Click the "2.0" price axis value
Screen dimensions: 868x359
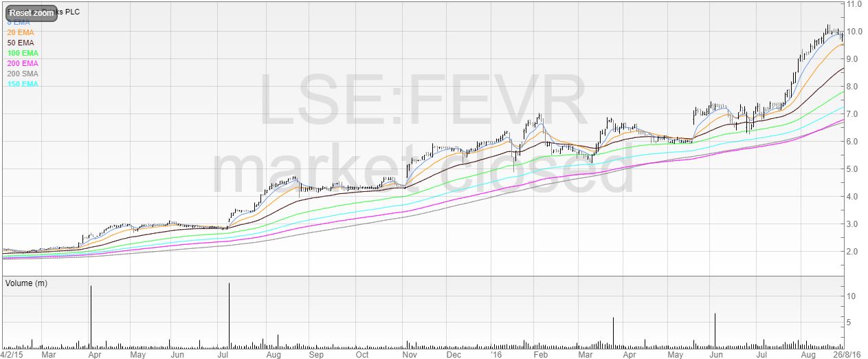coord(854,252)
